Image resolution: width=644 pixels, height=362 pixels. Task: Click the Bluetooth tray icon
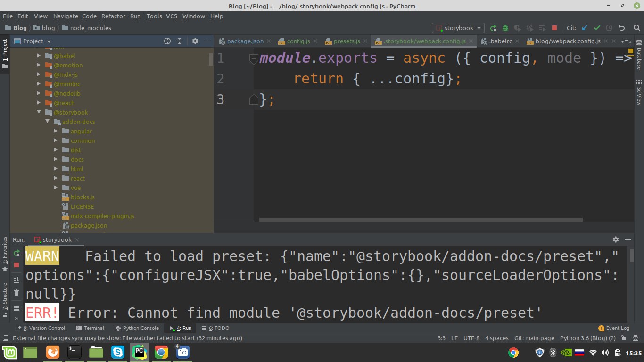point(553,352)
